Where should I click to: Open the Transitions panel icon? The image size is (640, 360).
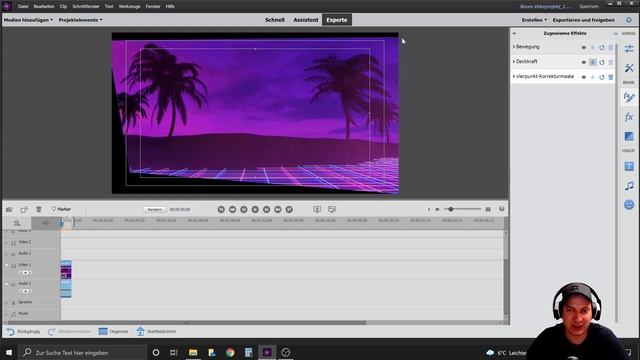pos(629,136)
